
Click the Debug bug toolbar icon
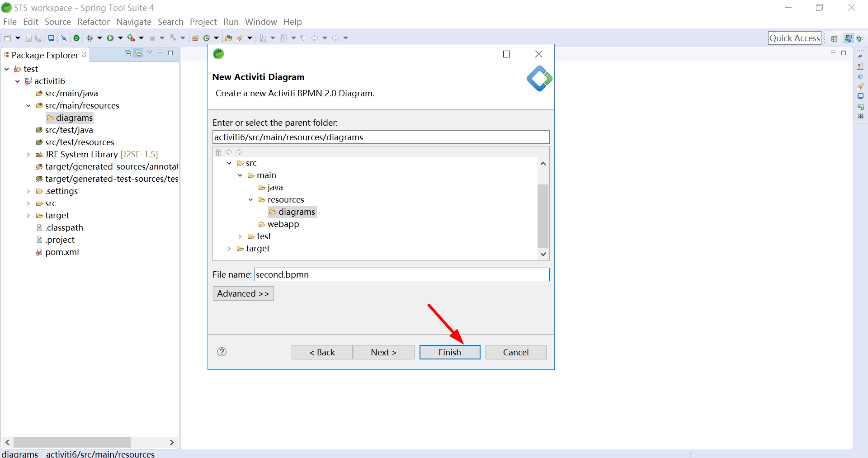90,38
